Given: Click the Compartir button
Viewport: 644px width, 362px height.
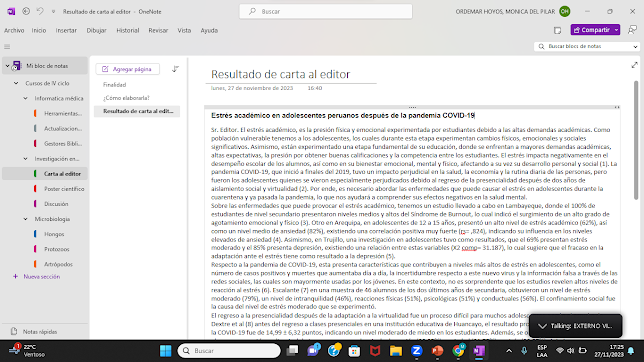Looking at the screenshot, I should pos(591,30).
